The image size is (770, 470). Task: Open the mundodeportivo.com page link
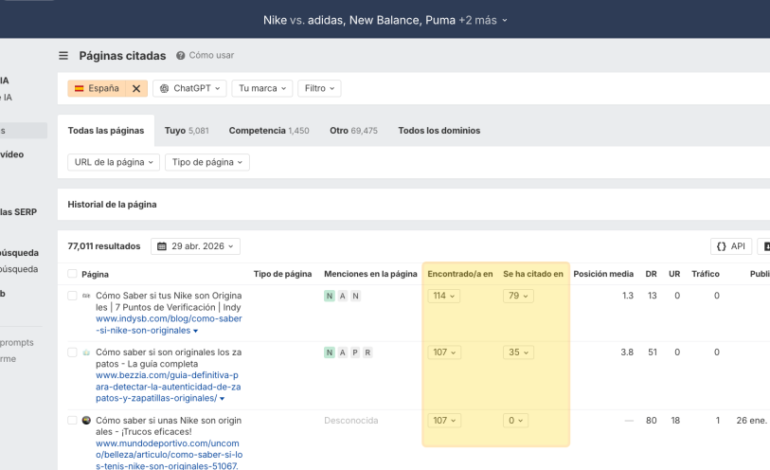(169, 455)
